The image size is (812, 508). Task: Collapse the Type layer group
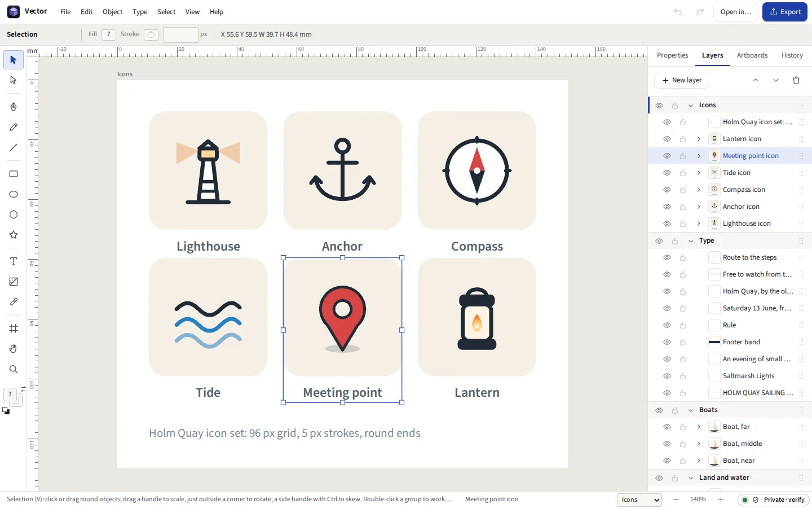690,240
